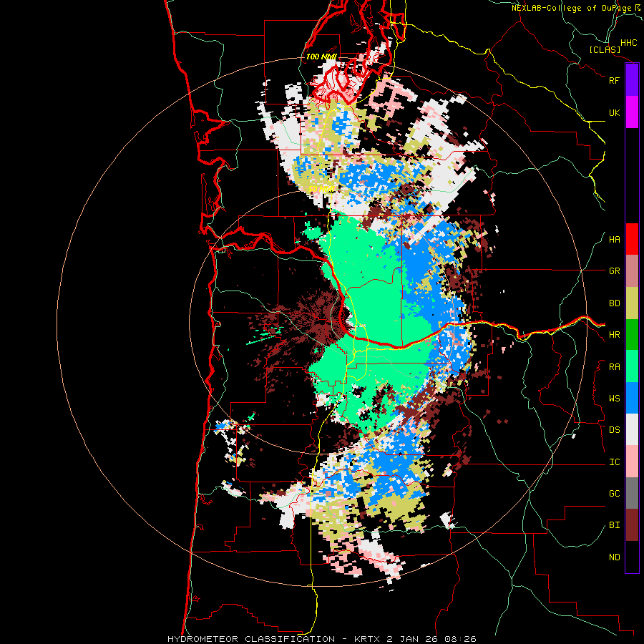Click the gray GC legend swatch
This screenshot has height=644, width=644.
(x=632, y=493)
